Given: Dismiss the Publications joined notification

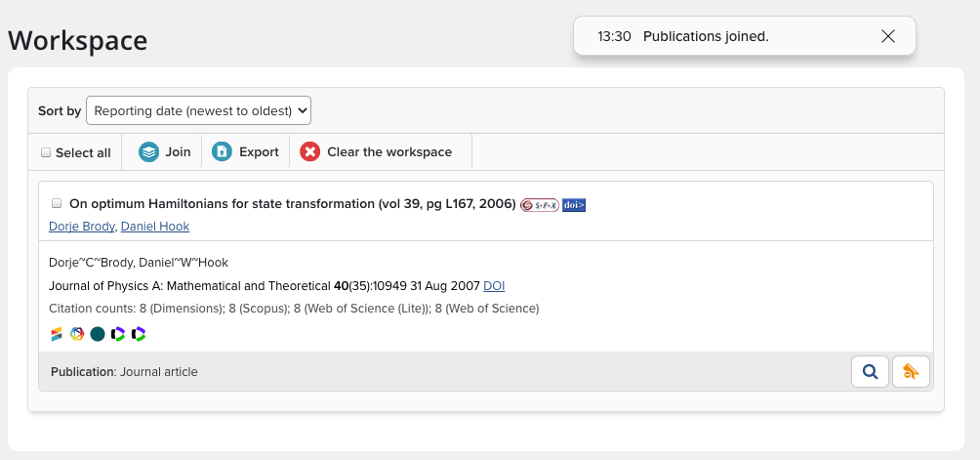Looking at the screenshot, I should pos(887,36).
